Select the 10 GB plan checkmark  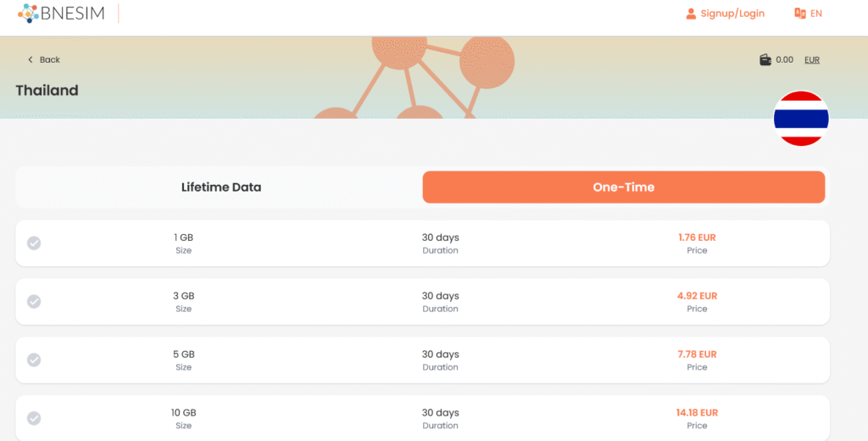coord(34,418)
